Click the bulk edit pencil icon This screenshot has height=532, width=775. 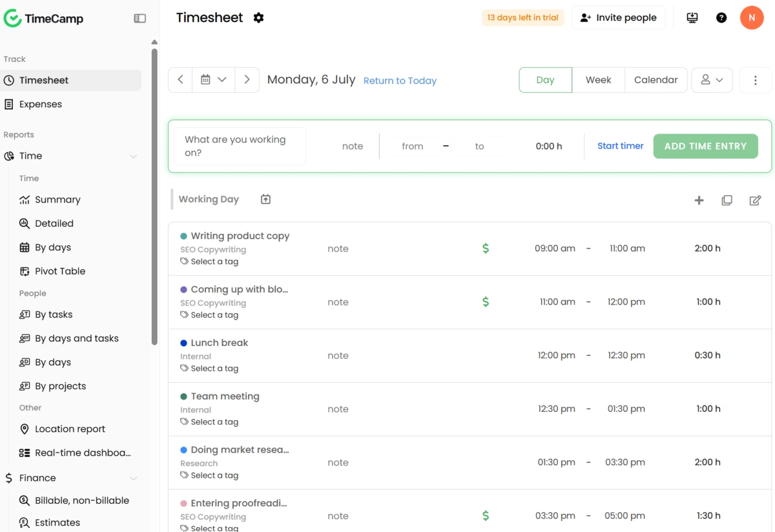755,200
